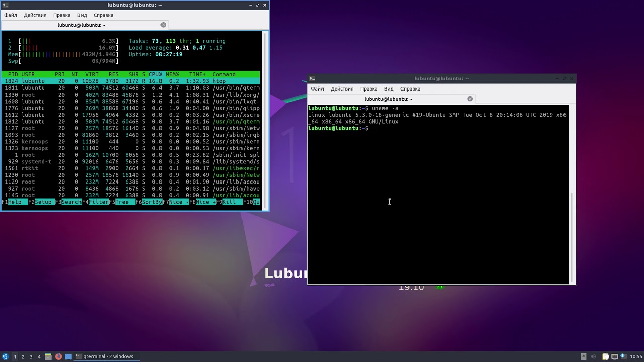Click the network connection tray icon
This screenshot has height=362, width=644.
point(615,356)
